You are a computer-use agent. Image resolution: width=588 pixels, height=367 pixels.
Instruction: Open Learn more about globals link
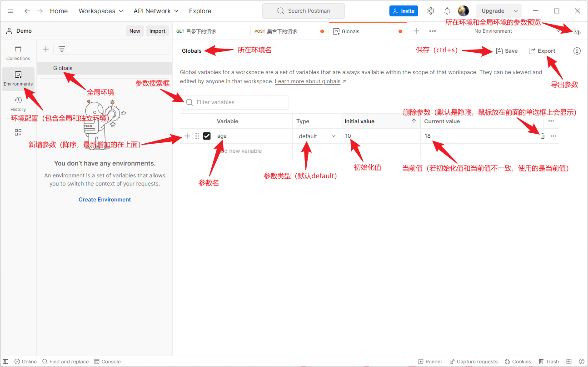pos(308,81)
